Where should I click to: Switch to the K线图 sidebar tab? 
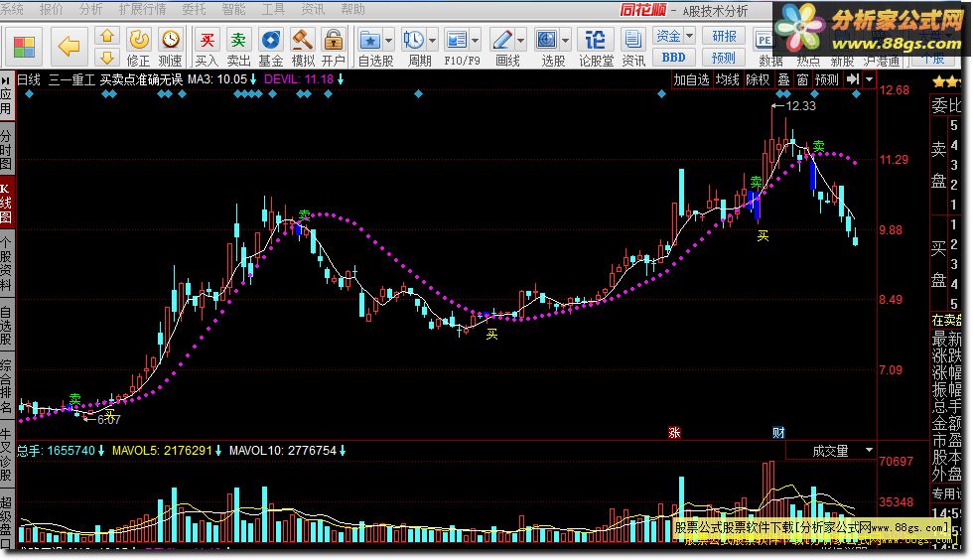tap(6, 203)
